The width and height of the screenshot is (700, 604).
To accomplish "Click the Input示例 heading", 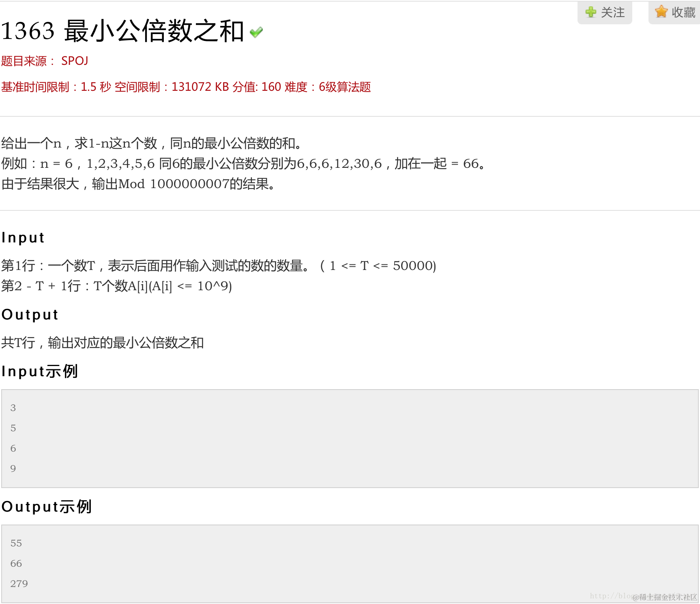I will coord(40,371).
